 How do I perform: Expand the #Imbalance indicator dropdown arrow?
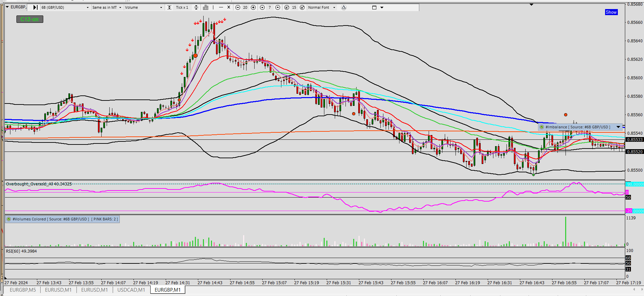[619, 127]
